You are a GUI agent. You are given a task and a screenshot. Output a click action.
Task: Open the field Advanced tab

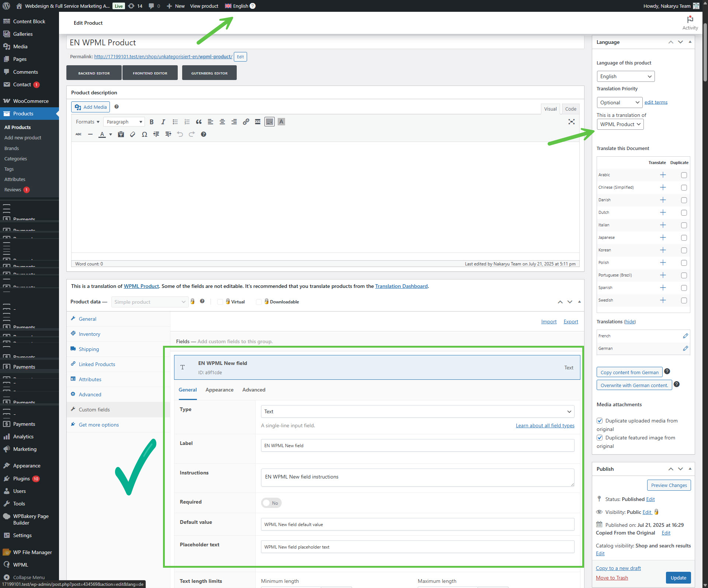[254, 390]
